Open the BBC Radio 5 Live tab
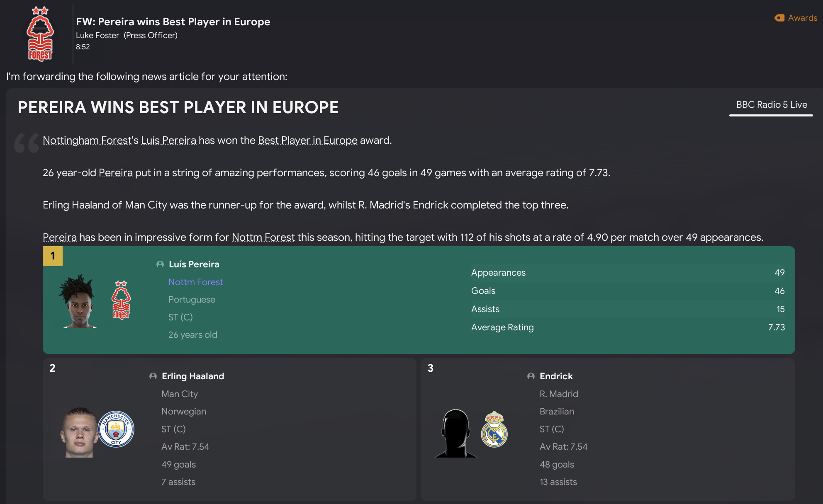Viewport: 823px width, 504px height. 771,105
